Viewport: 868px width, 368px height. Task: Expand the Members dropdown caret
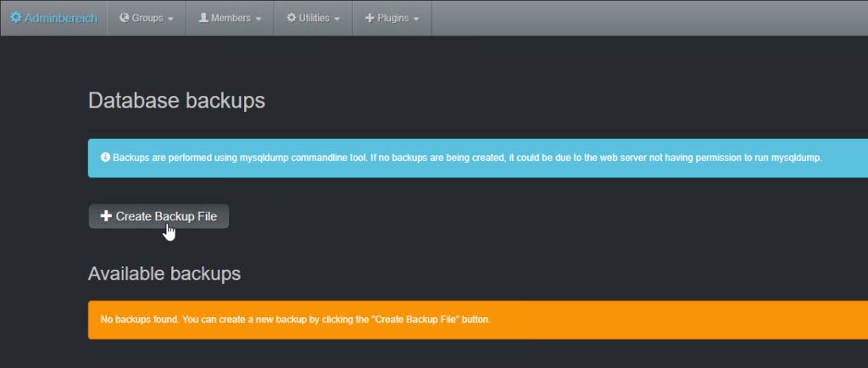tap(259, 19)
